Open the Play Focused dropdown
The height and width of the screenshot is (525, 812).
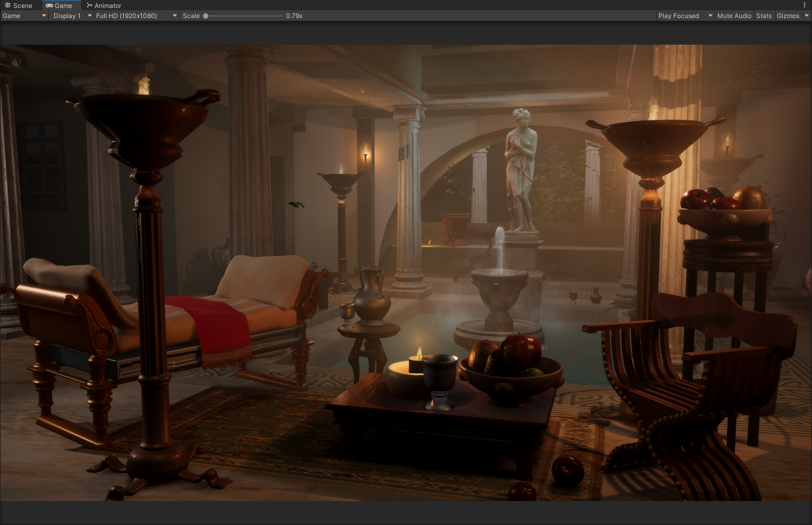[x=685, y=16]
